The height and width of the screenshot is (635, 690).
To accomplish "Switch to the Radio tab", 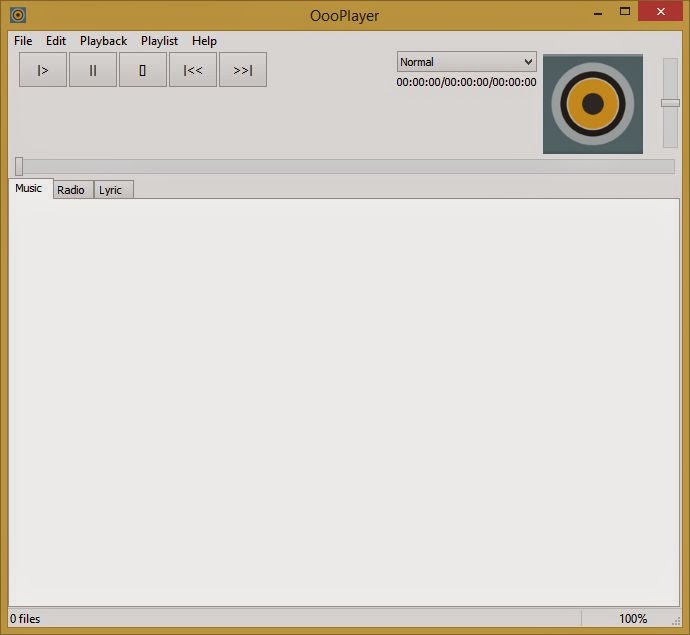I will coord(71,190).
